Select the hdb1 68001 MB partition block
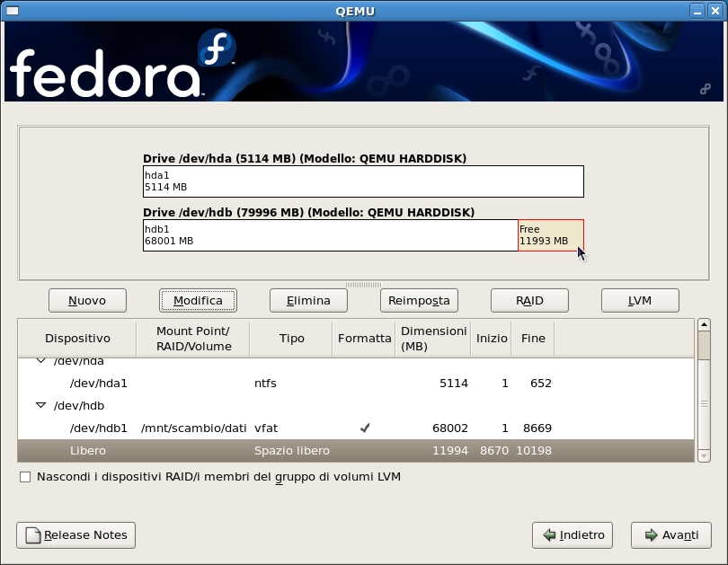Screen dimensions: 728x565 coord(331,235)
